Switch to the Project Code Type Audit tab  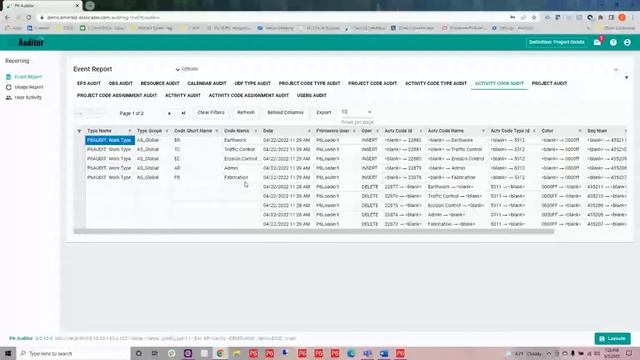[x=309, y=83]
